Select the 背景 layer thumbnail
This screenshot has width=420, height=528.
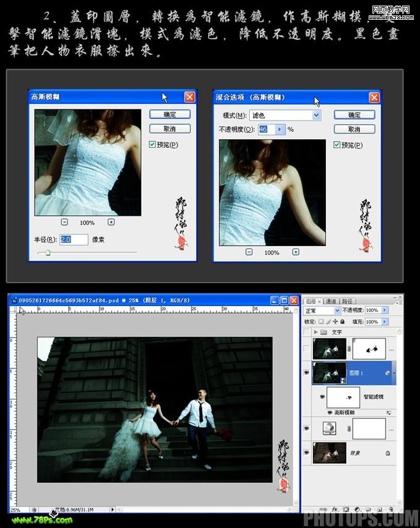[329, 453]
